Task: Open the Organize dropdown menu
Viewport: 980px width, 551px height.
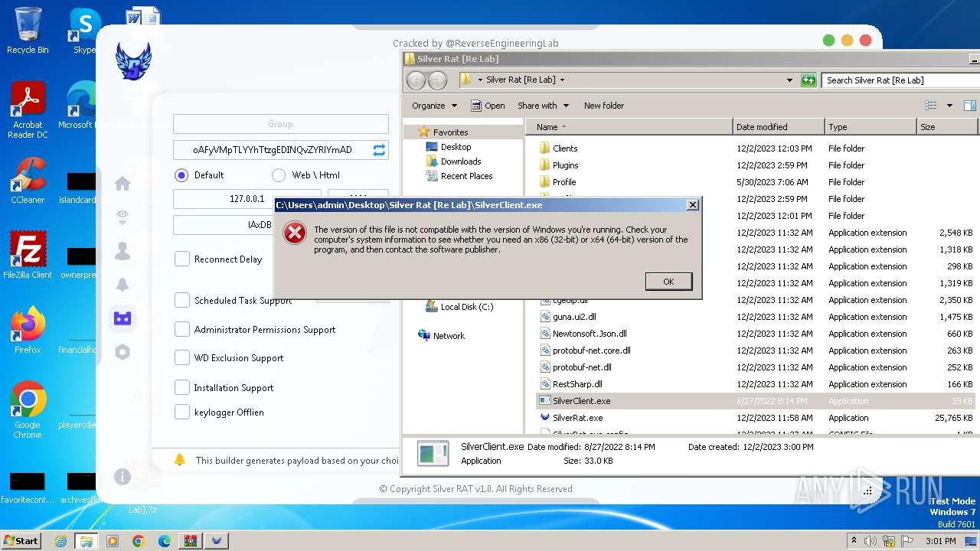Action: click(x=434, y=106)
